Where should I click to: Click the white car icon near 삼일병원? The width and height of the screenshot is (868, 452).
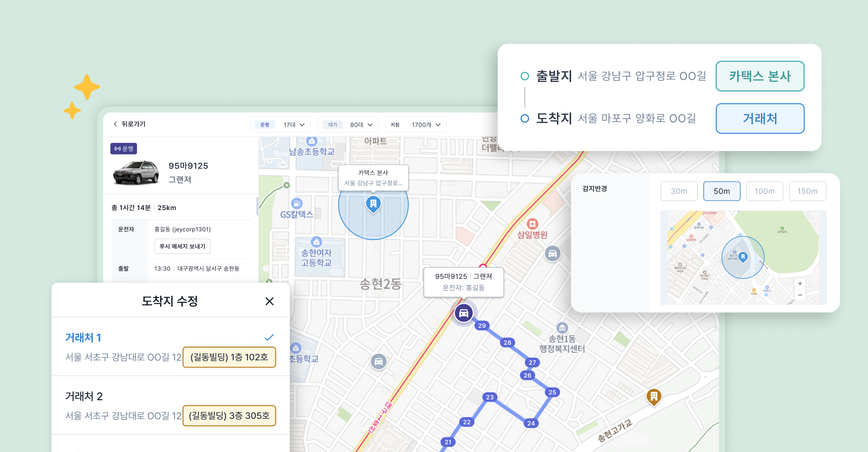[552, 254]
